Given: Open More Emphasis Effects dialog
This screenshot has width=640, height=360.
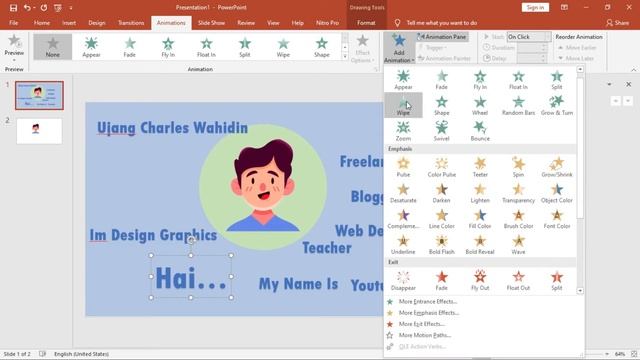Looking at the screenshot, I should [429, 313].
